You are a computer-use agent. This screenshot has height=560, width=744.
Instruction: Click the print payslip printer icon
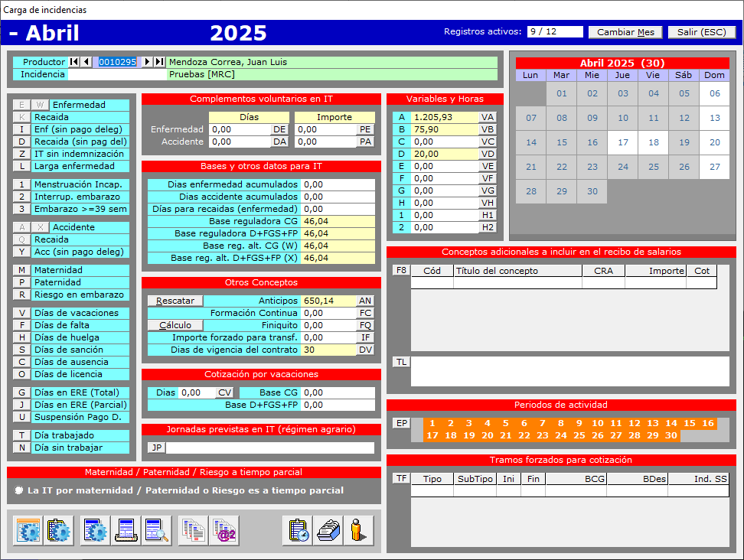click(x=126, y=531)
